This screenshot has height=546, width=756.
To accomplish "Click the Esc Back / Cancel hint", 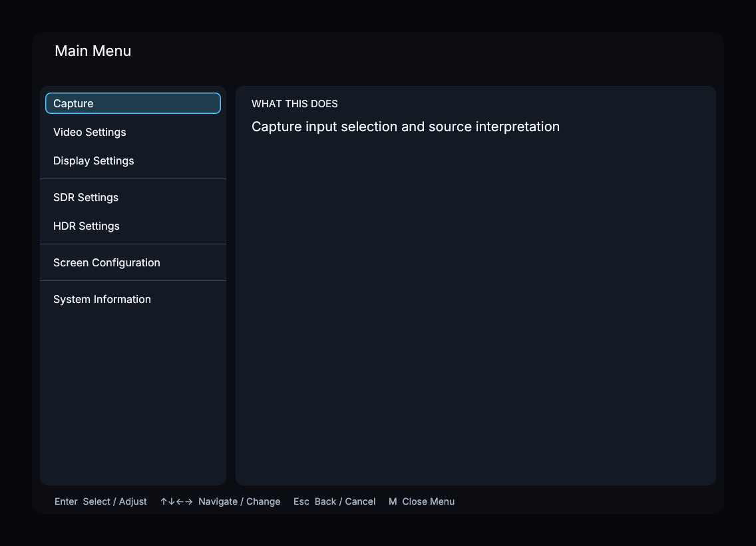I will tap(334, 501).
